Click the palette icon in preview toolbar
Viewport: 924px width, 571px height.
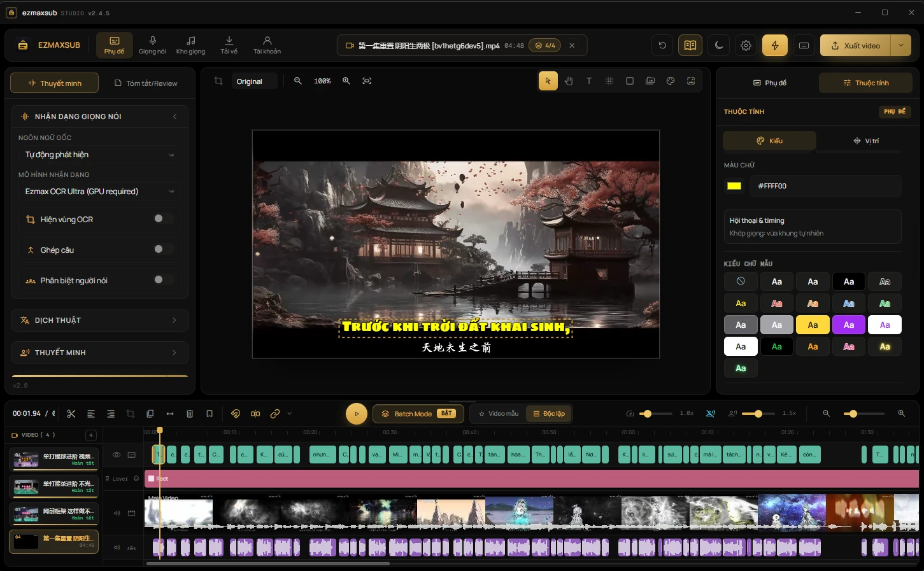(x=671, y=81)
